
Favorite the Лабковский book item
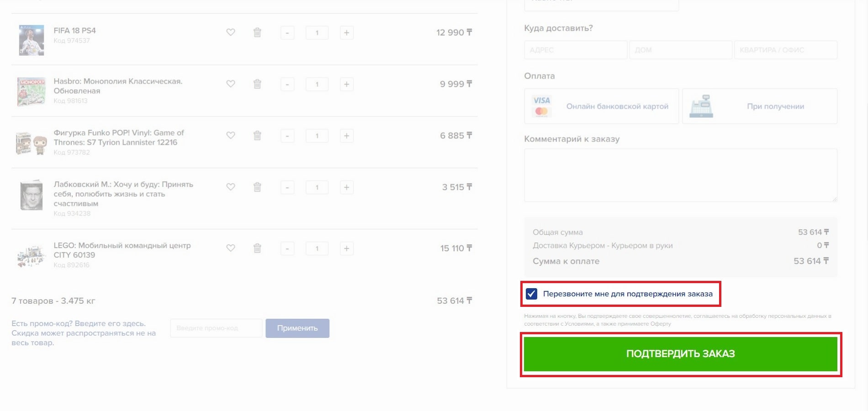(x=231, y=187)
